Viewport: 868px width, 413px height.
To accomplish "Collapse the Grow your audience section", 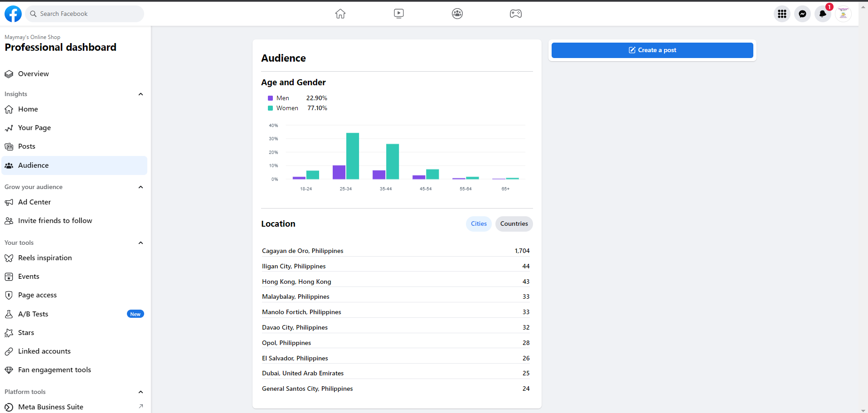I will pos(141,187).
